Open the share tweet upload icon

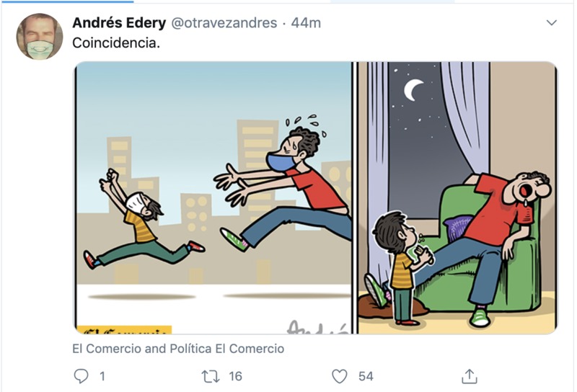click(470, 376)
